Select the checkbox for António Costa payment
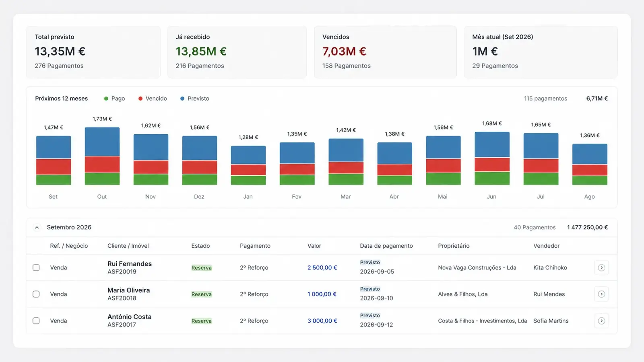The height and width of the screenshot is (362, 644). (36, 321)
